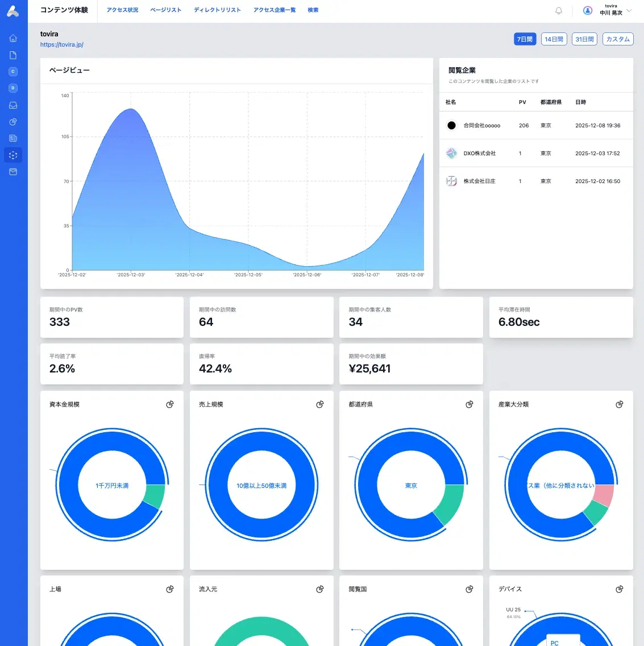Open notifications bell icon
644x646 pixels.
click(559, 11)
